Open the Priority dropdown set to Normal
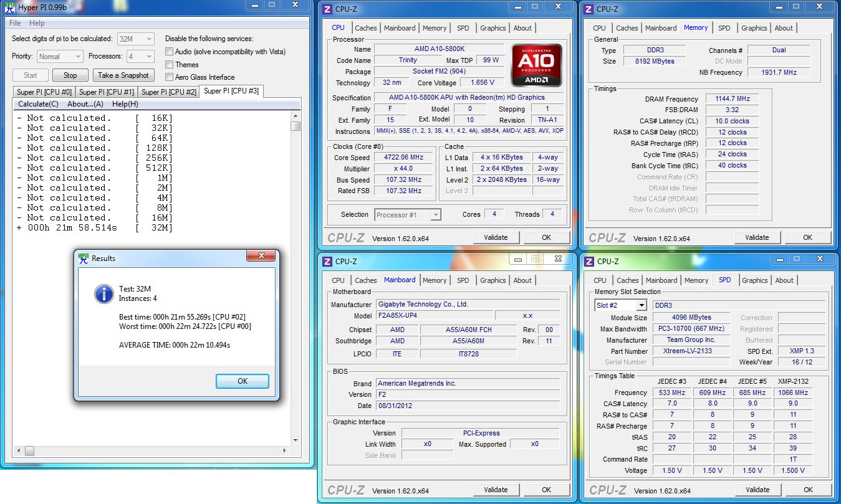 tap(60, 57)
